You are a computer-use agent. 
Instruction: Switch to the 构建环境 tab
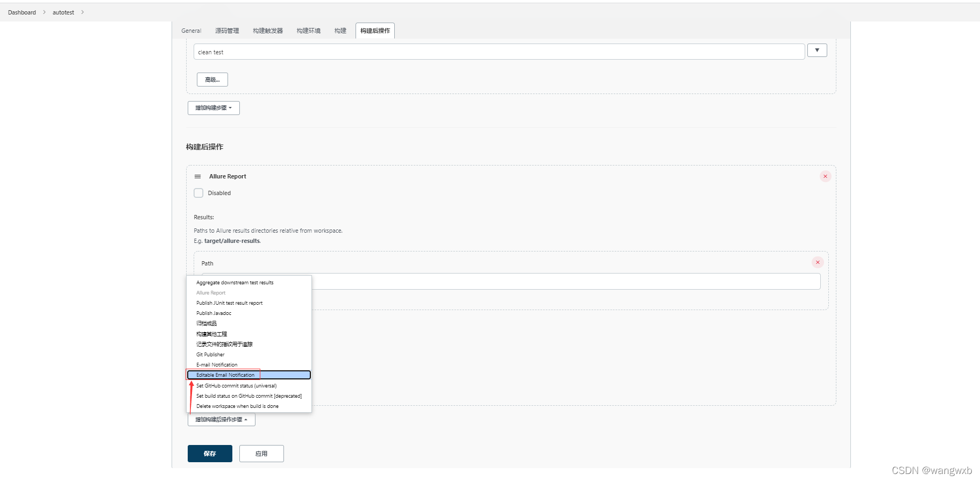tap(308, 31)
